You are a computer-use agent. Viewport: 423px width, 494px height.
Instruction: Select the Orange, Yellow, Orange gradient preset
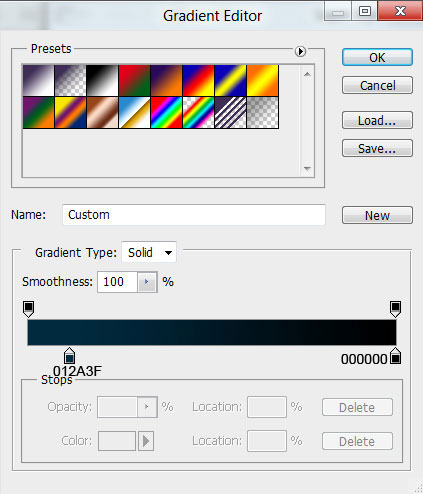coord(262,80)
